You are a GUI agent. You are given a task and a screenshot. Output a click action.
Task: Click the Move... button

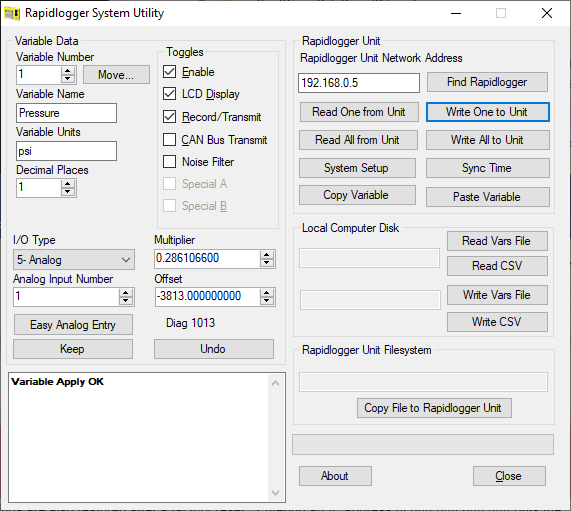116,75
